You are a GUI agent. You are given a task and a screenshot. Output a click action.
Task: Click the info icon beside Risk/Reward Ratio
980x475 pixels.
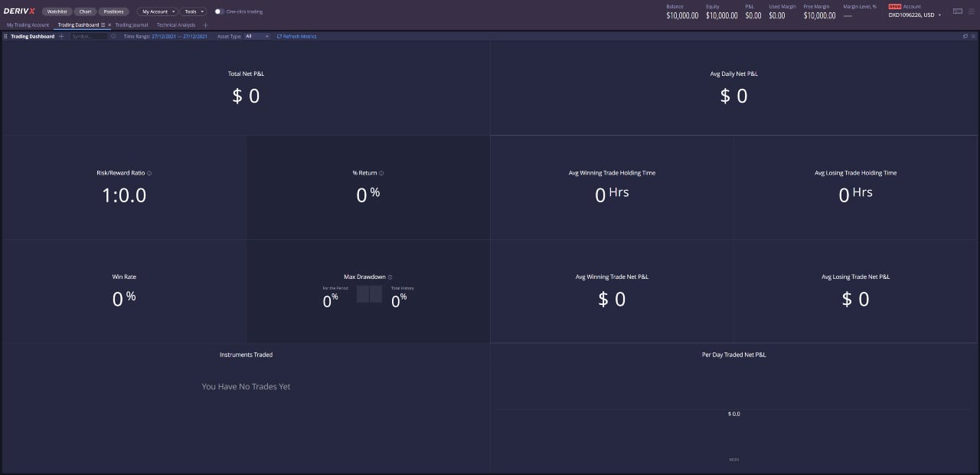pyautogui.click(x=149, y=172)
